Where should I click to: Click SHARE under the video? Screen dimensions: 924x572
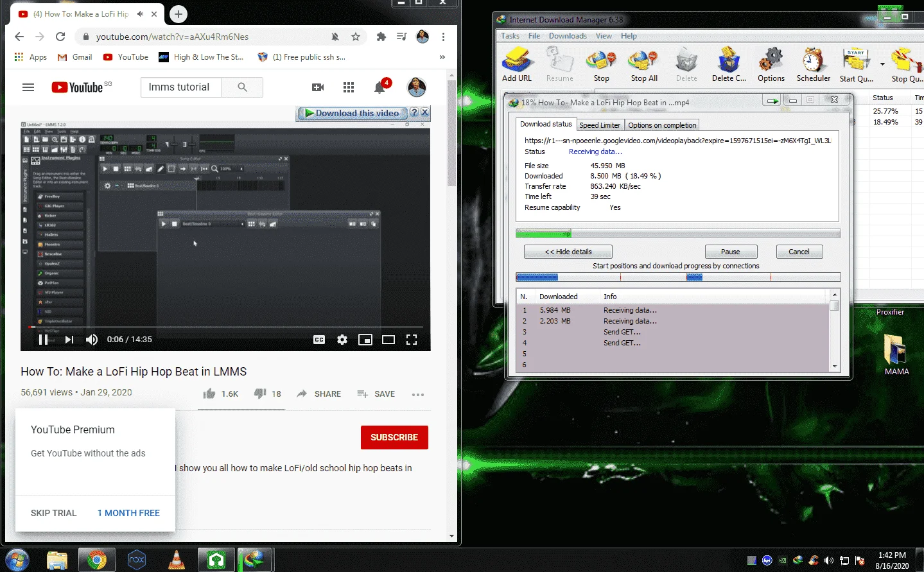[318, 394]
